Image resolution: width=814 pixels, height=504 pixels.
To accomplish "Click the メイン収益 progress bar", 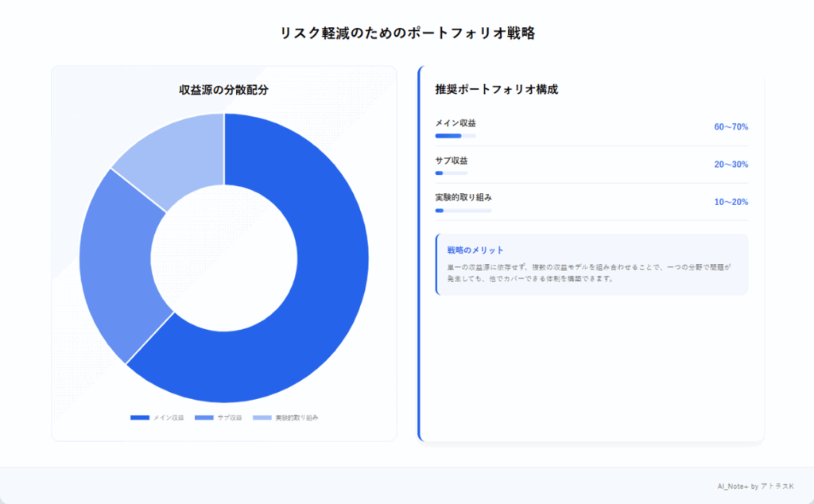I will tap(455, 136).
